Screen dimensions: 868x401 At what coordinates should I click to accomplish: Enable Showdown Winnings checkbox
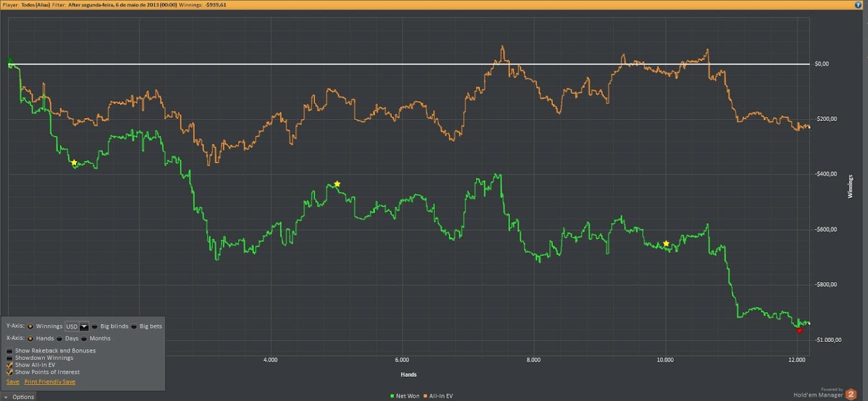(x=10, y=358)
